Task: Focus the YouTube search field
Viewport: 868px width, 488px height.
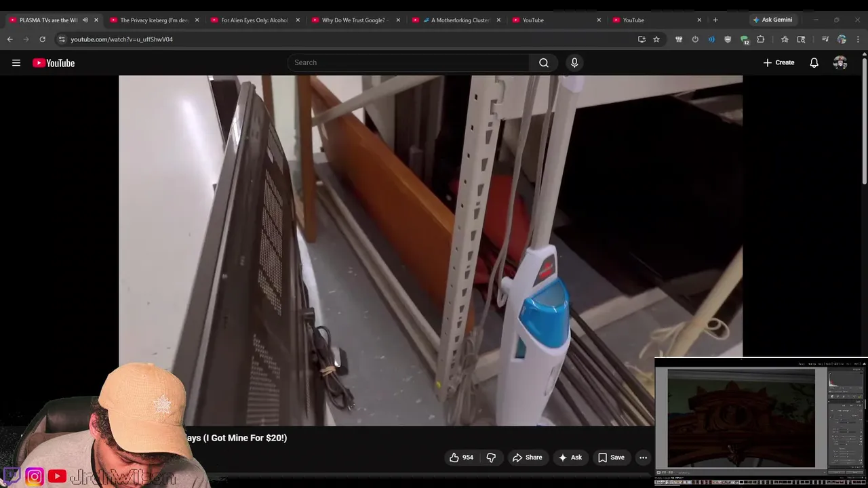Action: (409, 62)
